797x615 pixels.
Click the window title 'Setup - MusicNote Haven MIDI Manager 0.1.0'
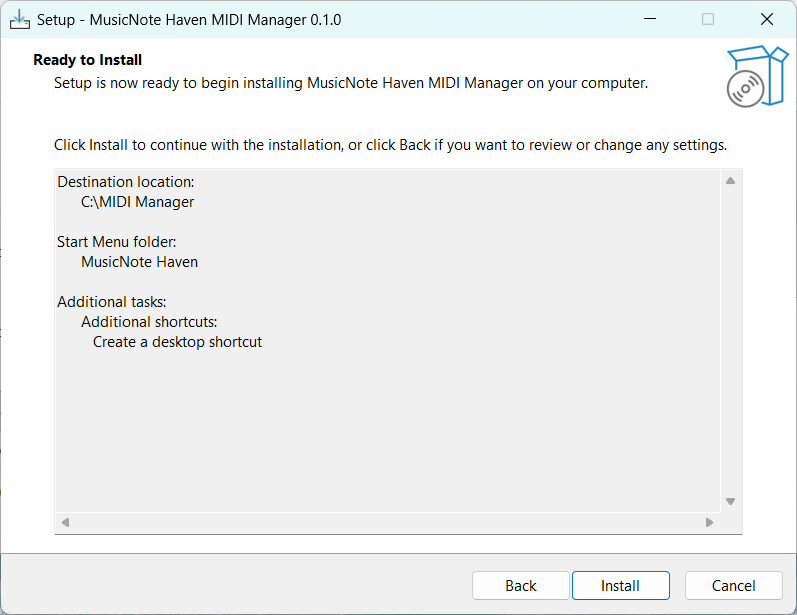tap(189, 20)
